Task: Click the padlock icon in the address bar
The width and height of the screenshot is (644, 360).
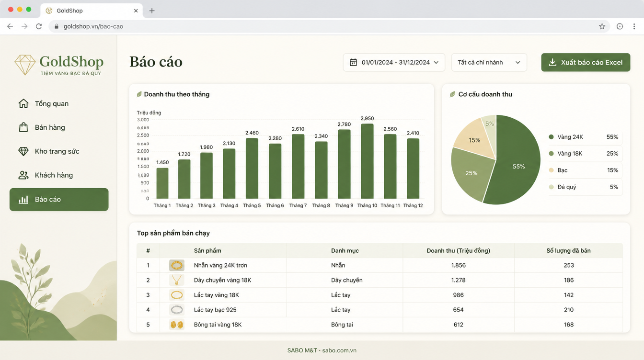Action: click(57, 26)
